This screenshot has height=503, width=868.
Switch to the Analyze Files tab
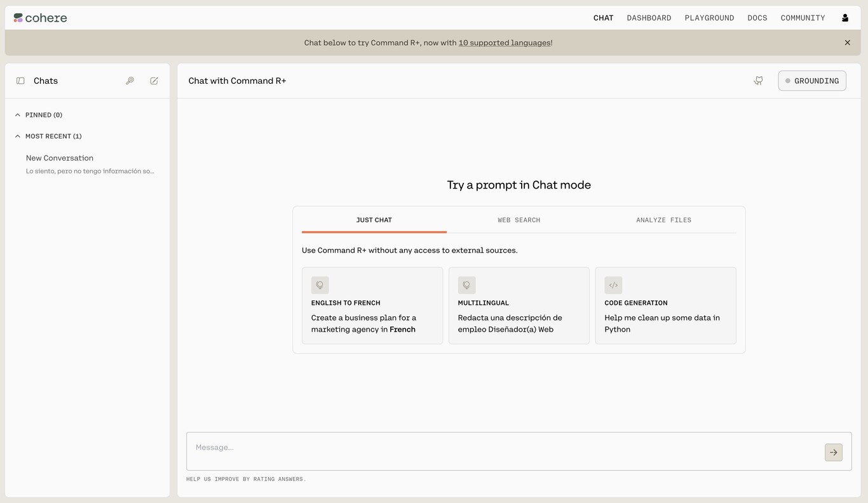664,220
